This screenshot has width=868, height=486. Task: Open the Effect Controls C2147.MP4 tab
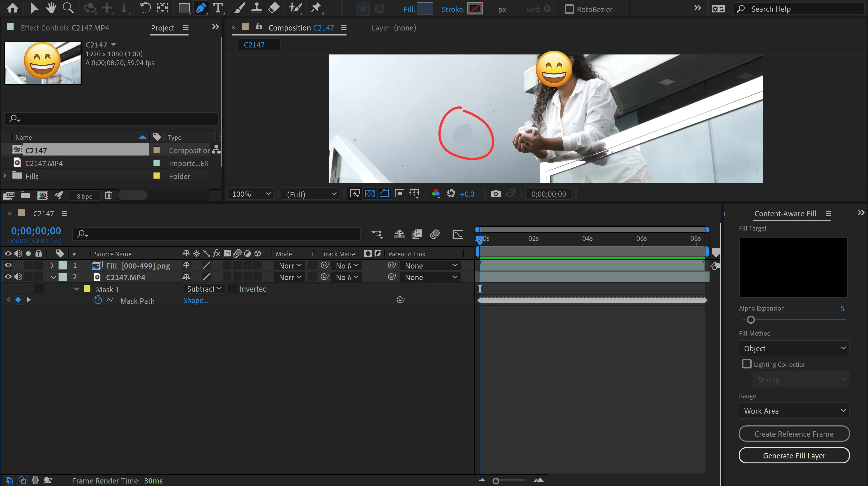65,28
